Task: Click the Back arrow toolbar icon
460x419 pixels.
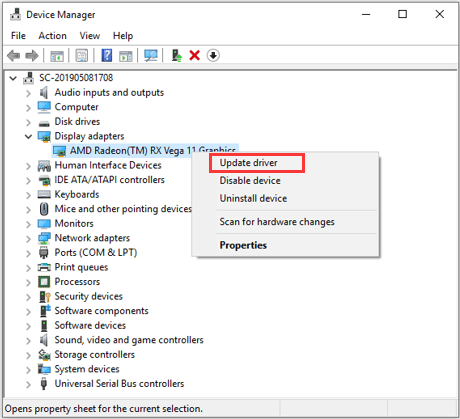Action: click(14, 55)
